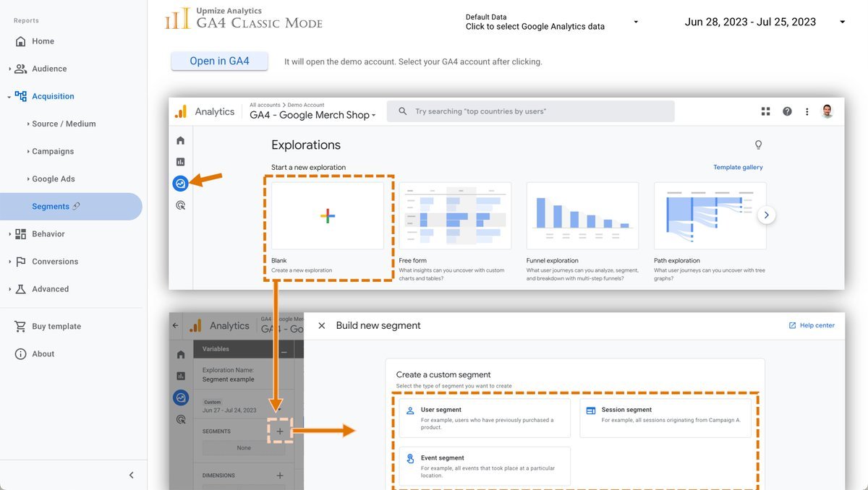Click the Behavior dashboard icon
Screen dimensions: 868x490
(x=20, y=234)
